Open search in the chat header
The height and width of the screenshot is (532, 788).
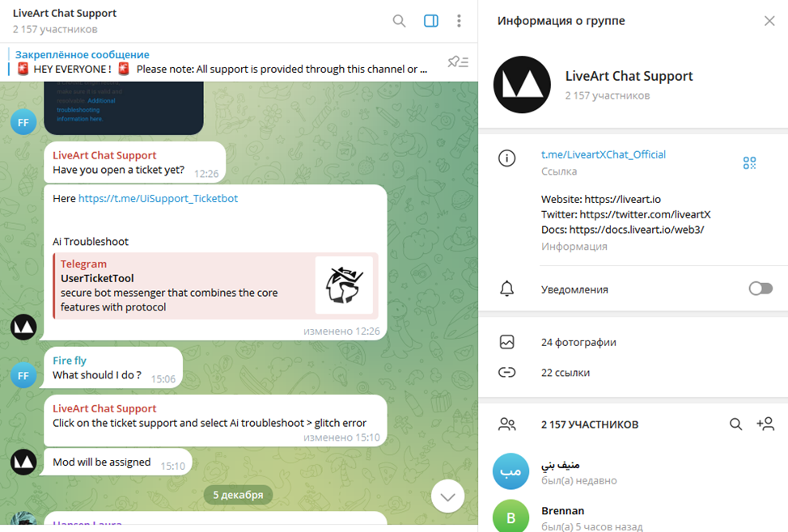tap(399, 20)
